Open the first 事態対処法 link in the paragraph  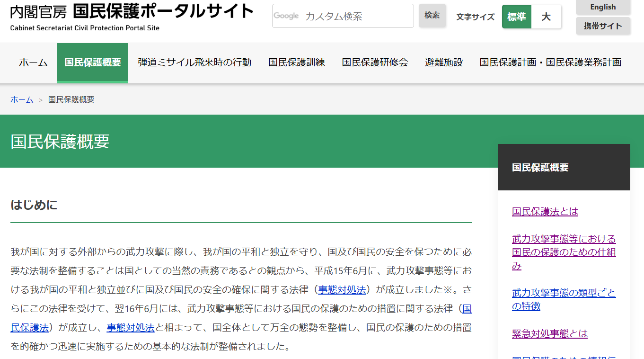coord(342,290)
